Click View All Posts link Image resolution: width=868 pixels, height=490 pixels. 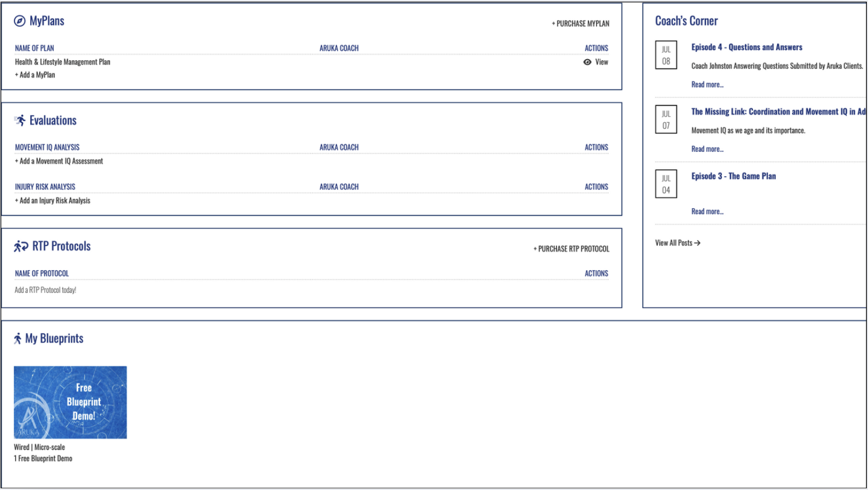[678, 243]
